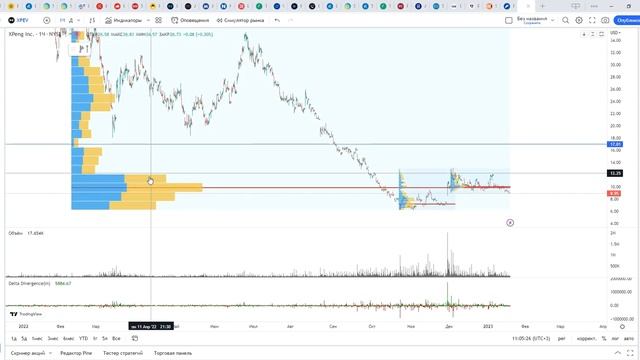Select the Все date range
The width and height of the screenshot is (640, 360).
116,338
